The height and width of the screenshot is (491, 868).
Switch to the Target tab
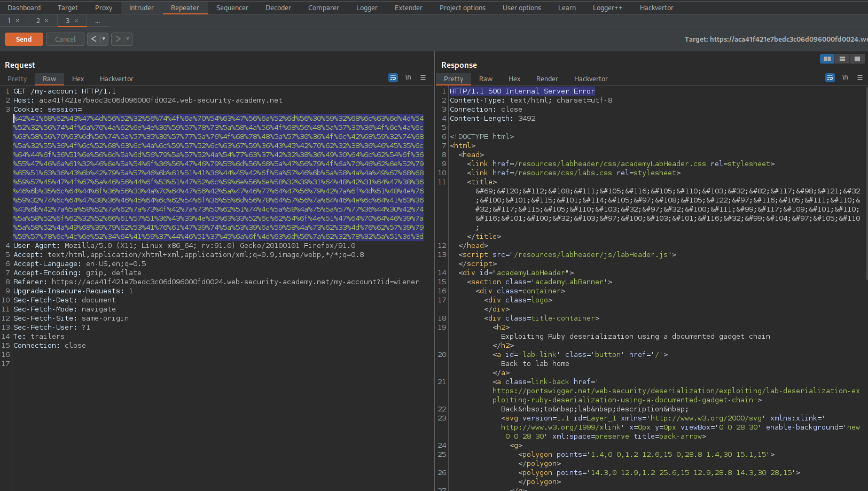68,7
